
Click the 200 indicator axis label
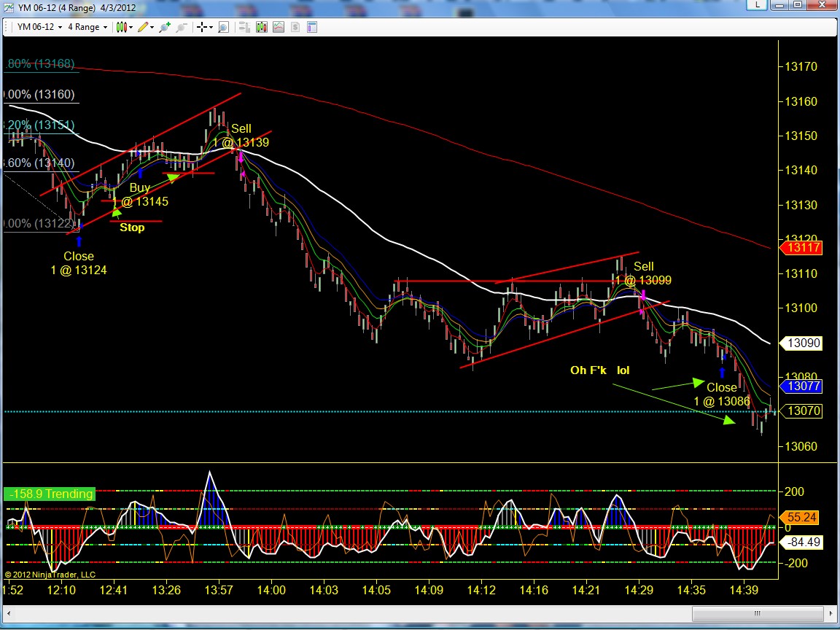(x=794, y=491)
